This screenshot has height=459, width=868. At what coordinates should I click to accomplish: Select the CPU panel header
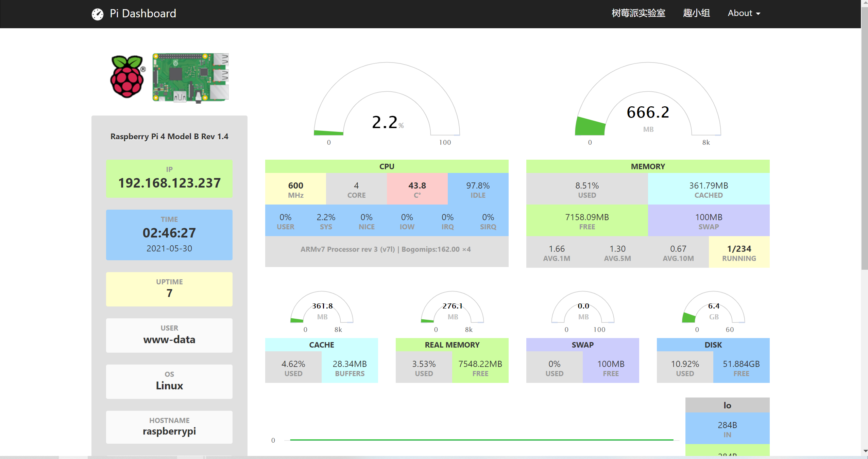[x=387, y=166]
